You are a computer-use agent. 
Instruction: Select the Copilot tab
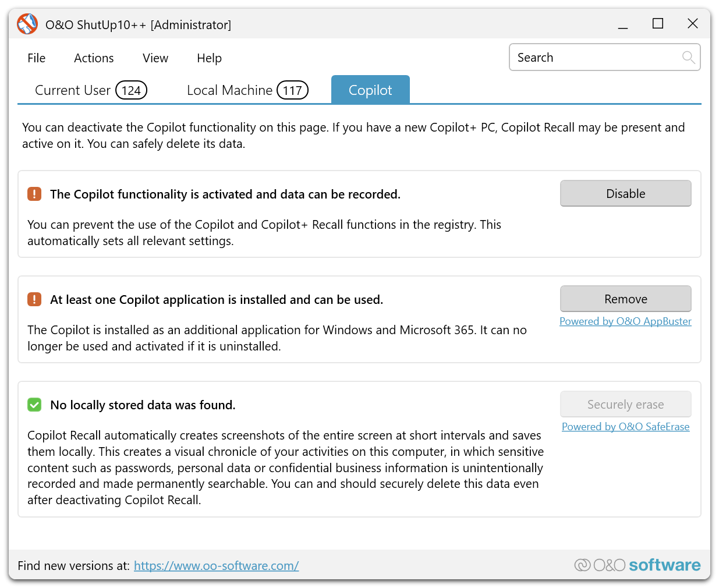coord(370,90)
